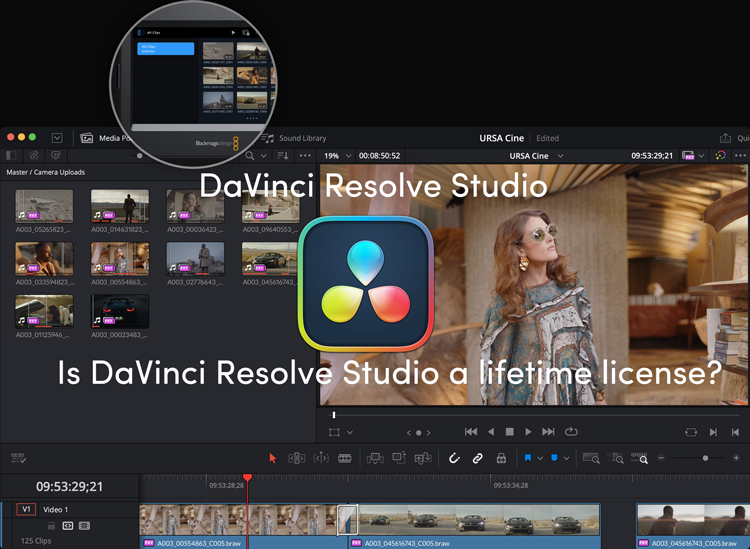Viewport: 750px width, 549px height.
Task: Go to previous marker with left arrow
Action: (409, 433)
